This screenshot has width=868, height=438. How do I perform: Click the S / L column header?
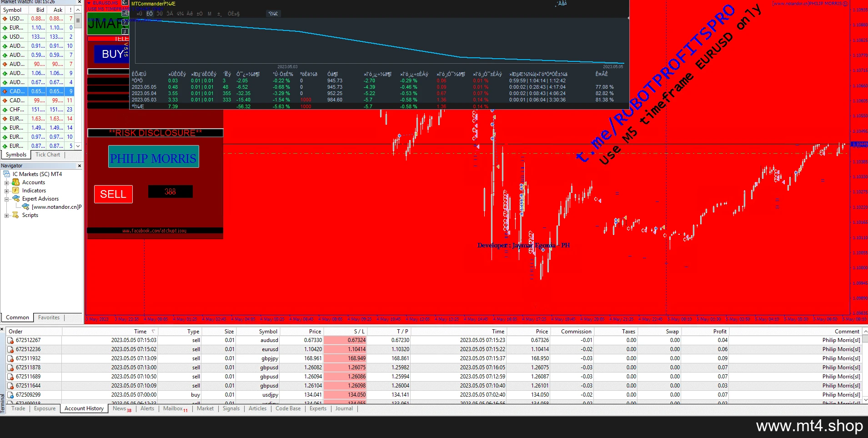tap(345, 332)
